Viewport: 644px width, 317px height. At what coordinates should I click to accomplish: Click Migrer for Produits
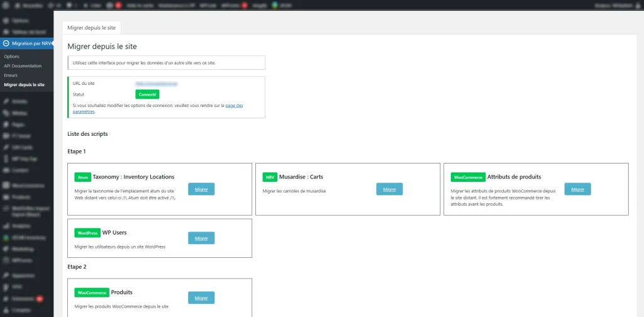[x=201, y=298]
